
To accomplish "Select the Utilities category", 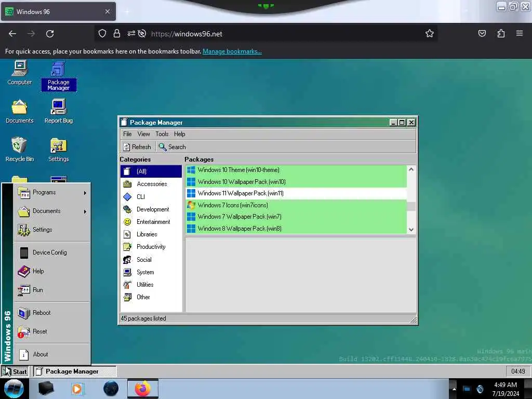I will pos(151,285).
